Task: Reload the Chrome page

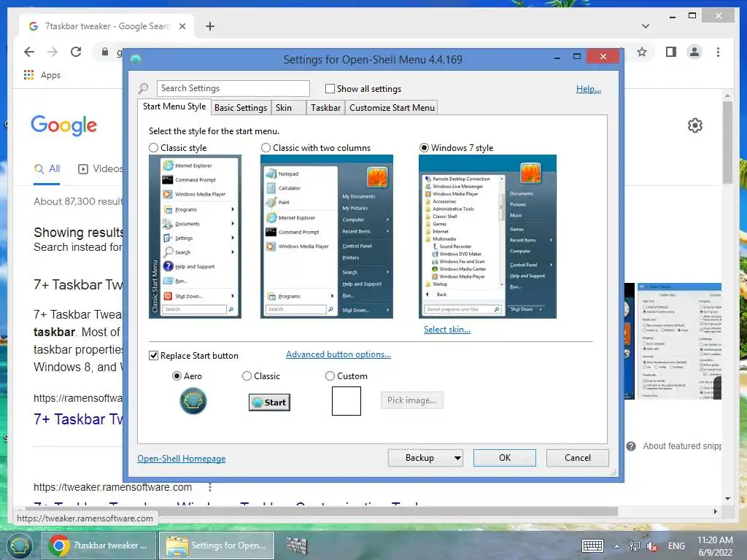Action: [76, 52]
